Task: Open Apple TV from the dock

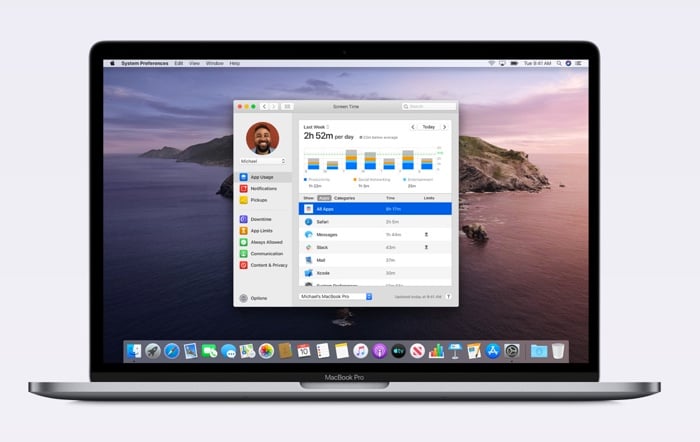Action: point(399,351)
